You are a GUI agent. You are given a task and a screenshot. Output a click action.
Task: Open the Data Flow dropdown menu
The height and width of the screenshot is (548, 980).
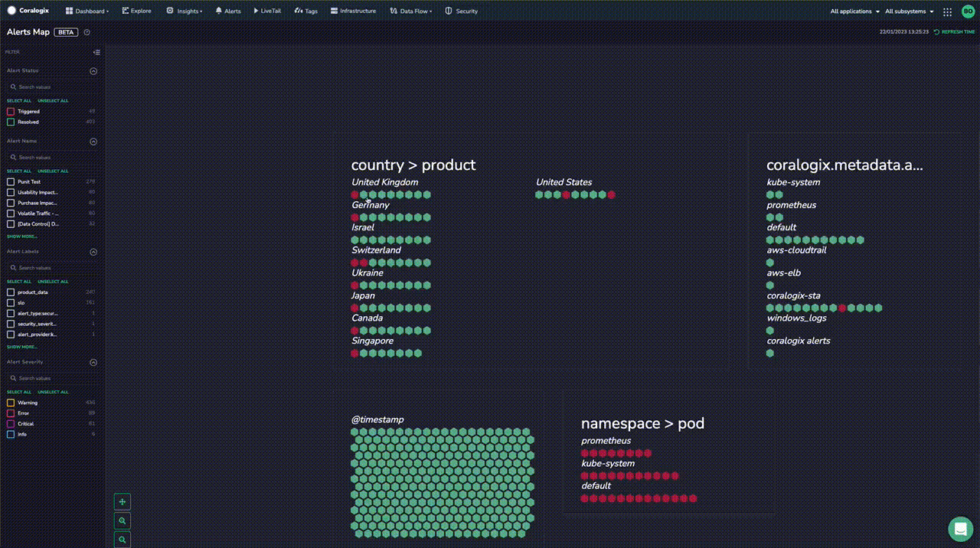tap(411, 11)
